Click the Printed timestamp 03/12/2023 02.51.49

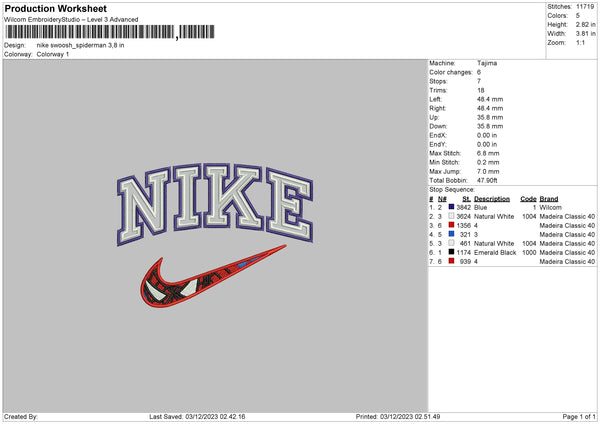(x=410, y=416)
